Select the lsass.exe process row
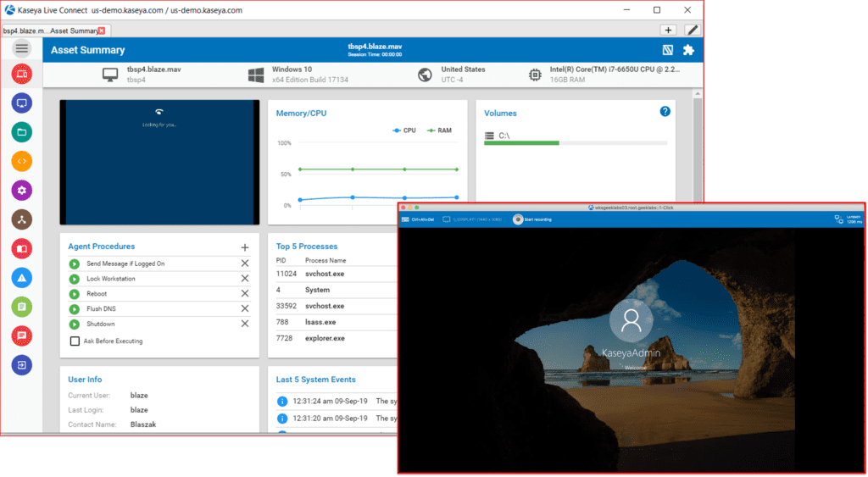The height and width of the screenshot is (477, 868). (337, 321)
